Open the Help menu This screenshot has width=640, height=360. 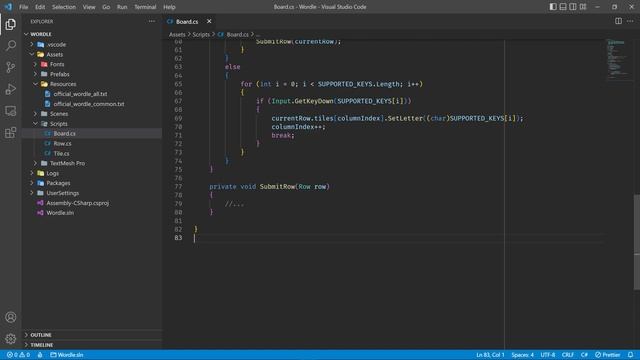(169, 7)
